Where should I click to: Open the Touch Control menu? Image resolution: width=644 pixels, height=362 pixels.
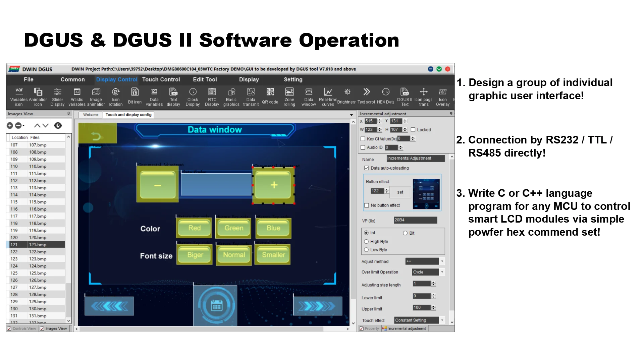pyautogui.click(x=161, y=79)
